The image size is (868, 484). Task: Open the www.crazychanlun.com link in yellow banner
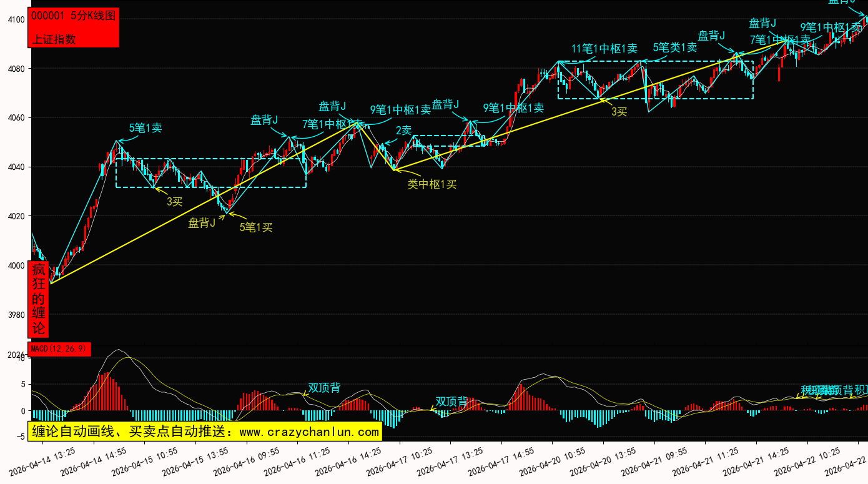point(309,432)
